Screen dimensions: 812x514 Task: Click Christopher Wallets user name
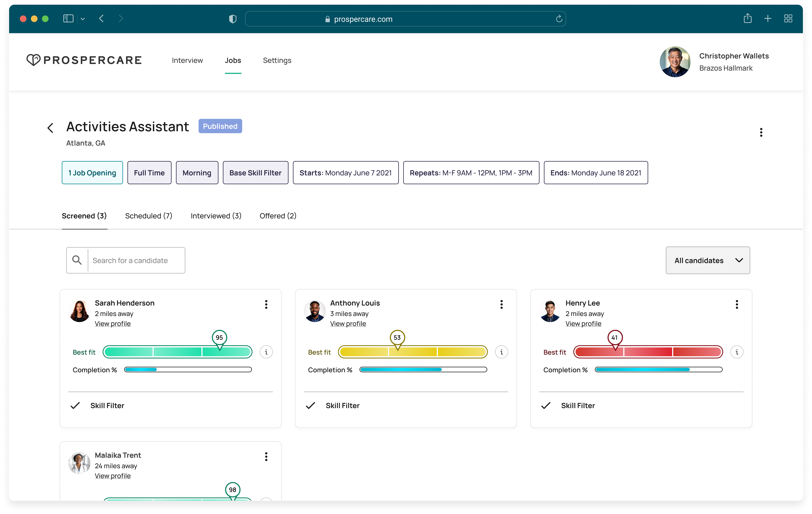tap(734, 56)
